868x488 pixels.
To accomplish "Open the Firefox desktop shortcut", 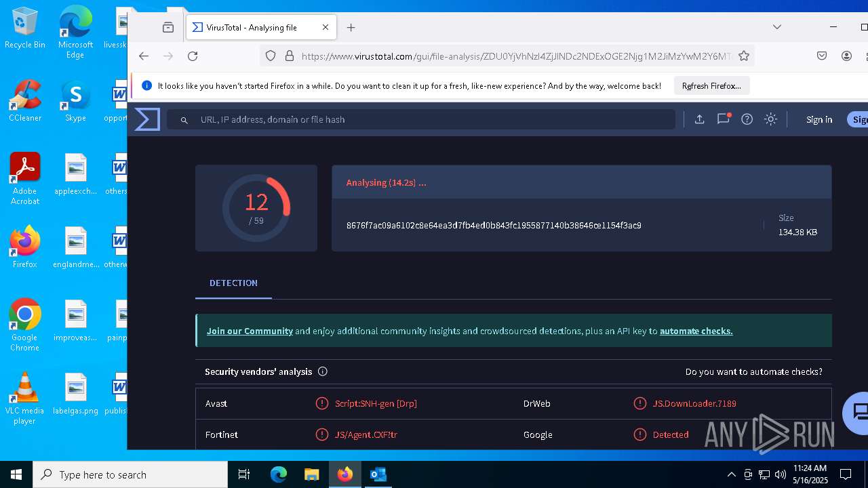I will 25,247.
